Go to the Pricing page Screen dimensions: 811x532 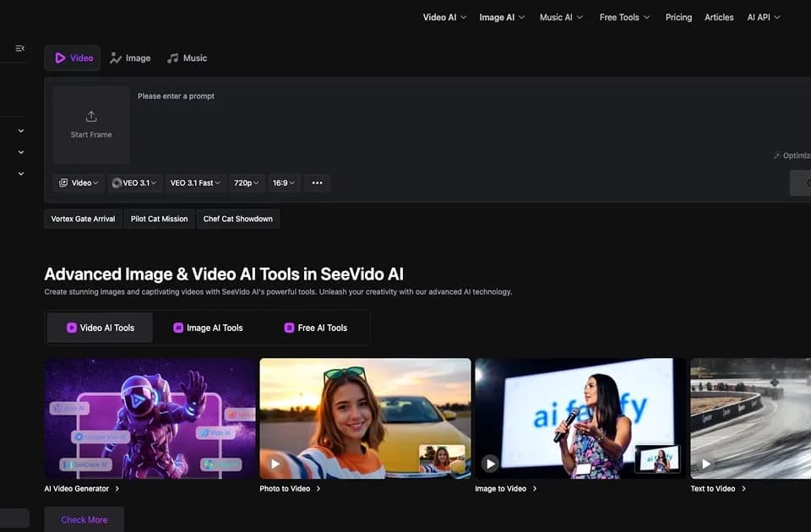click(678, 17)
